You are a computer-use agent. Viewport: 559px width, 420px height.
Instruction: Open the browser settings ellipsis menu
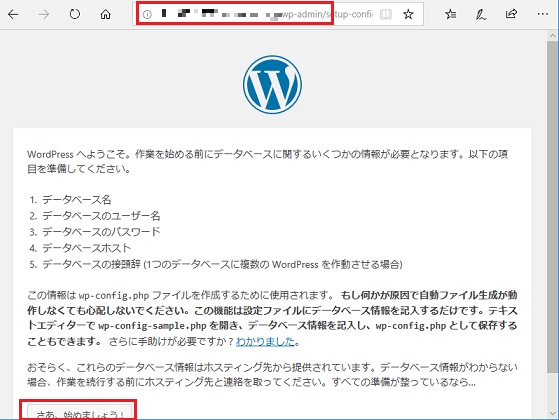543,14
